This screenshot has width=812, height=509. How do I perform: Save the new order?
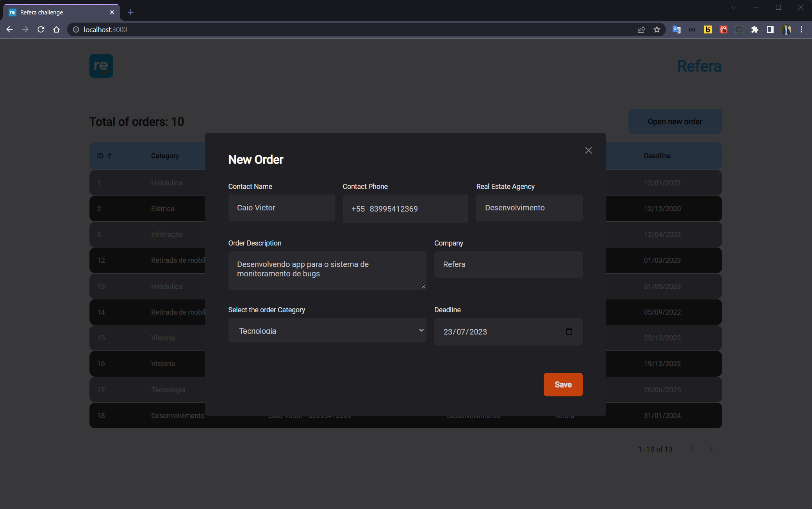(x=562, y=384)
